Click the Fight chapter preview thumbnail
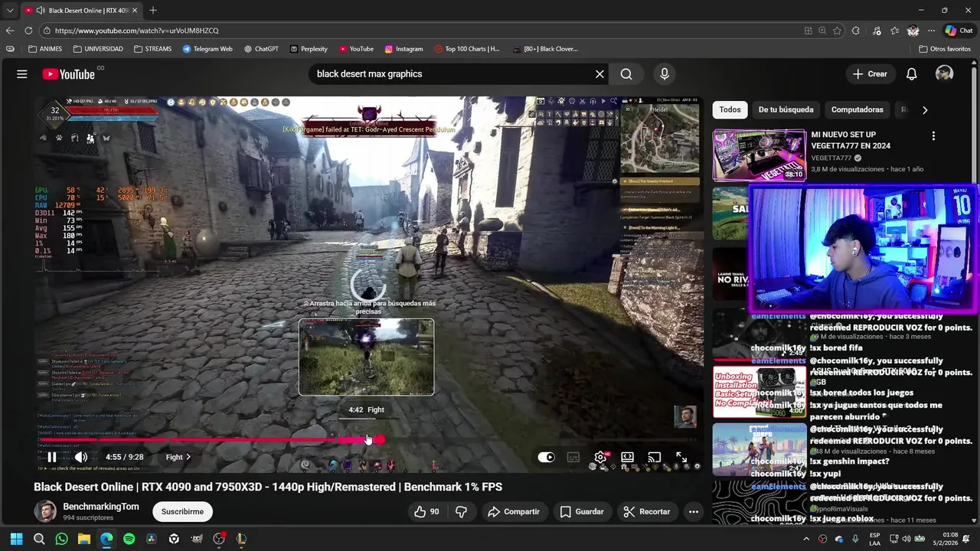980x551 pixels. pyautogui.click(x=367, y=357)
